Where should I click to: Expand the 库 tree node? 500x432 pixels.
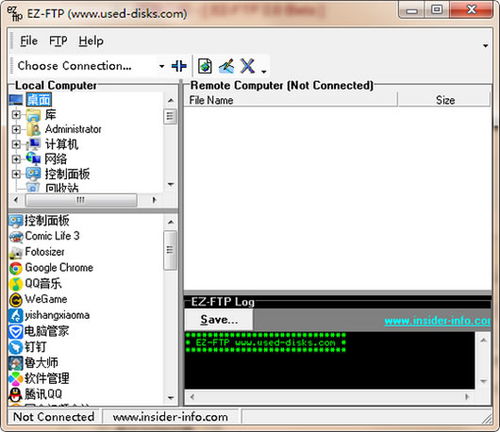[x=16, y=115]
